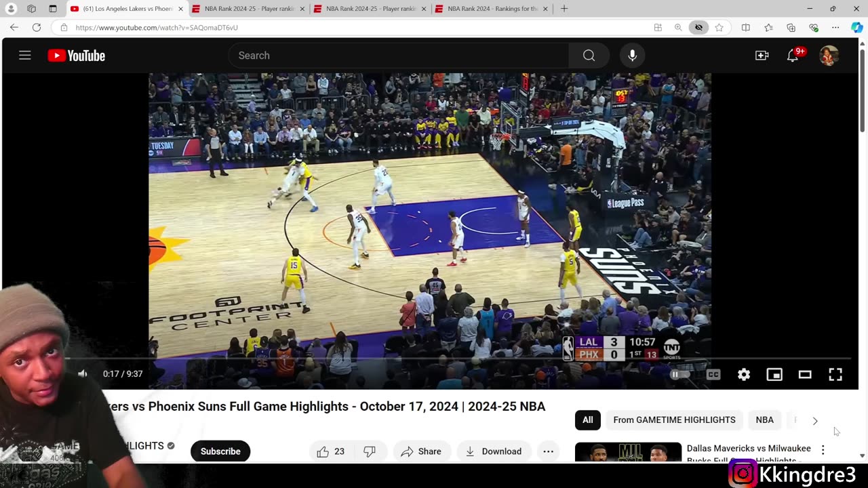Select the NBA filter chip
This screenshot has height=488, width=868.
764,420
